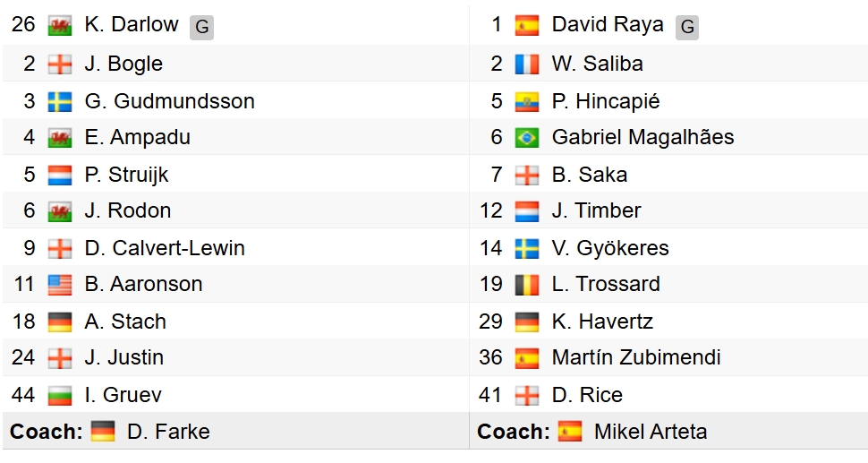Screen dimensions: 868x463
Task: Click the Sweden flag beside G. Gudmundsson
Action: (x=60, y=101)
